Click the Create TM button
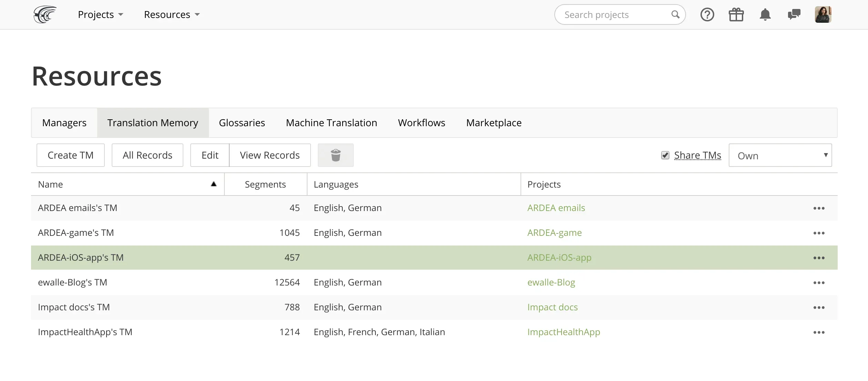The width and height of the screenshot is (868, 381). click(70, 155)
